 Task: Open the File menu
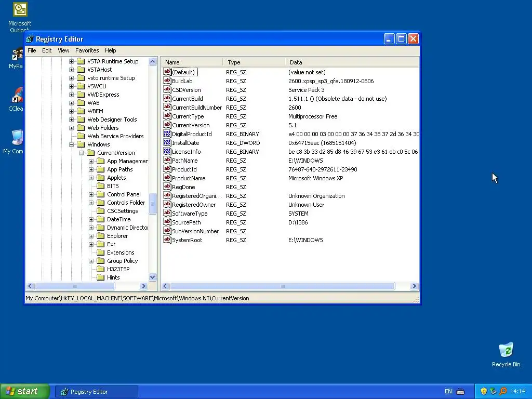click(x=32, y=50)
